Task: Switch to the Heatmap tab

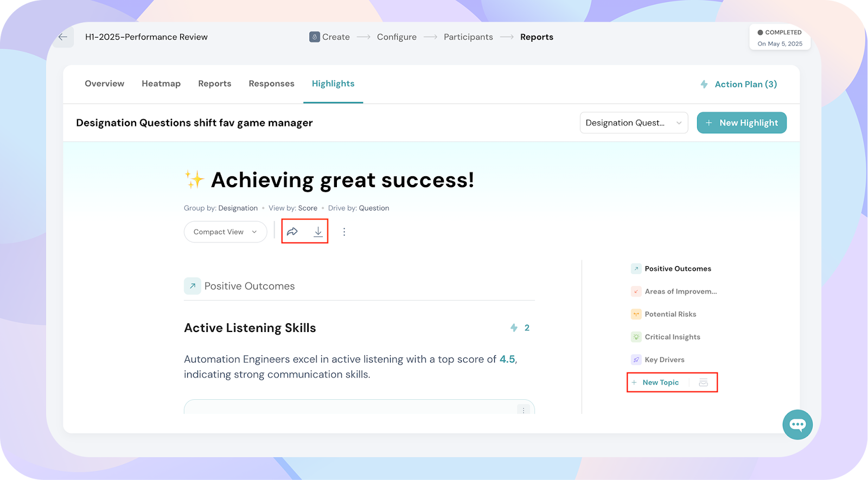Action: 161,84
